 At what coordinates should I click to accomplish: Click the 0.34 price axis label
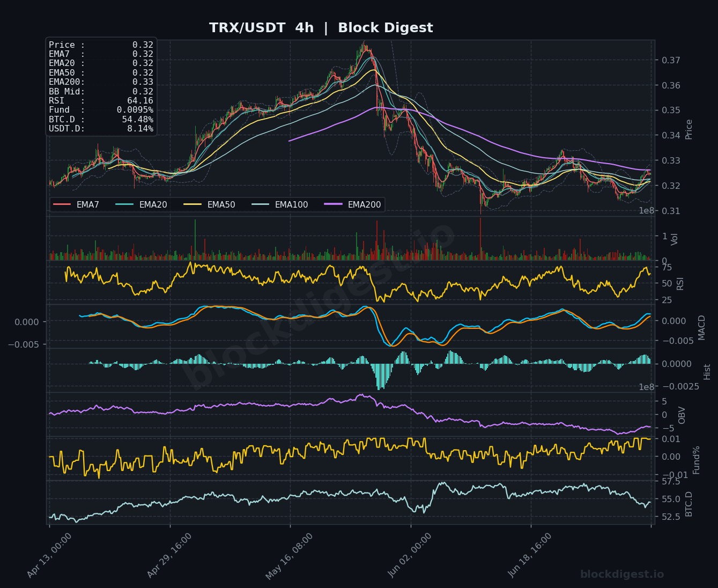pos(670,135)
